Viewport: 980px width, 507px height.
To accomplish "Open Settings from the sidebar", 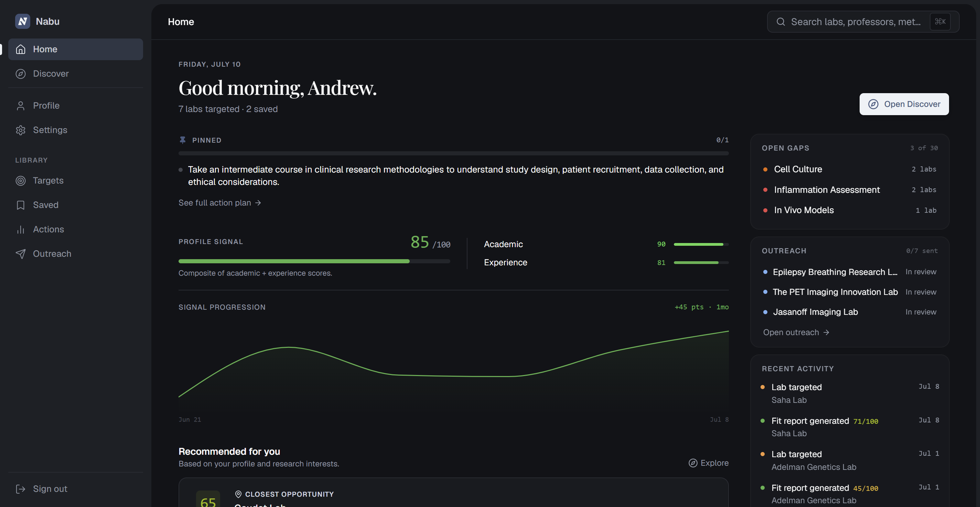I will coord(76,130).
